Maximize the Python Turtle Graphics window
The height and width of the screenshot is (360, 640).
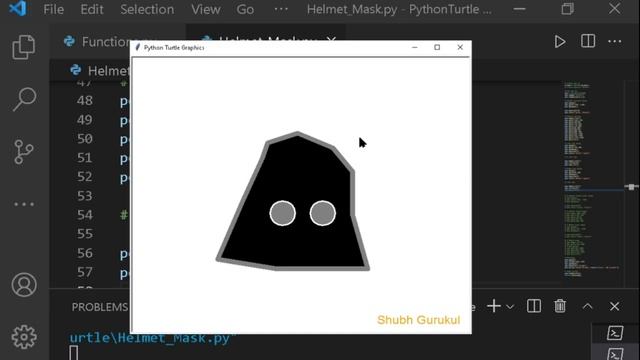click(437, 47)
